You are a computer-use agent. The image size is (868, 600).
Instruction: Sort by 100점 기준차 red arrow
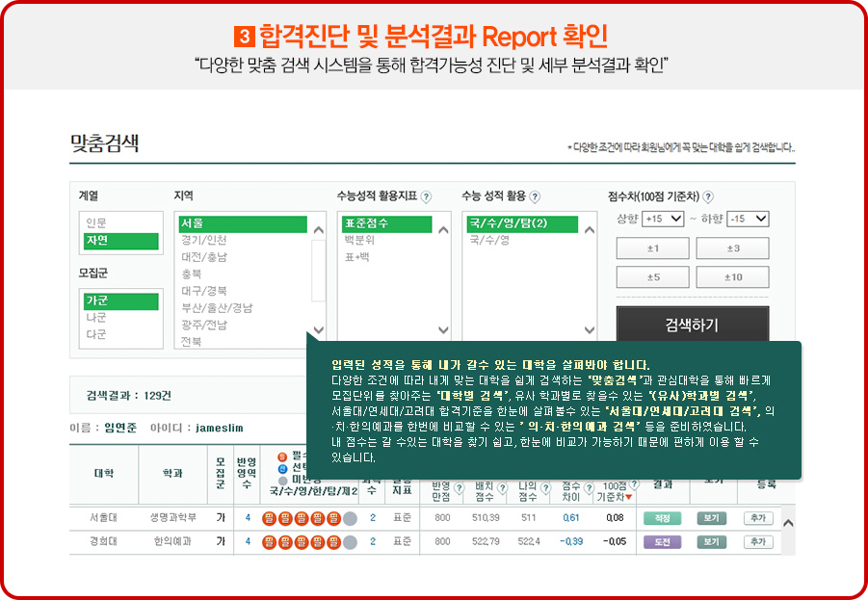click(x=629, y=497)
